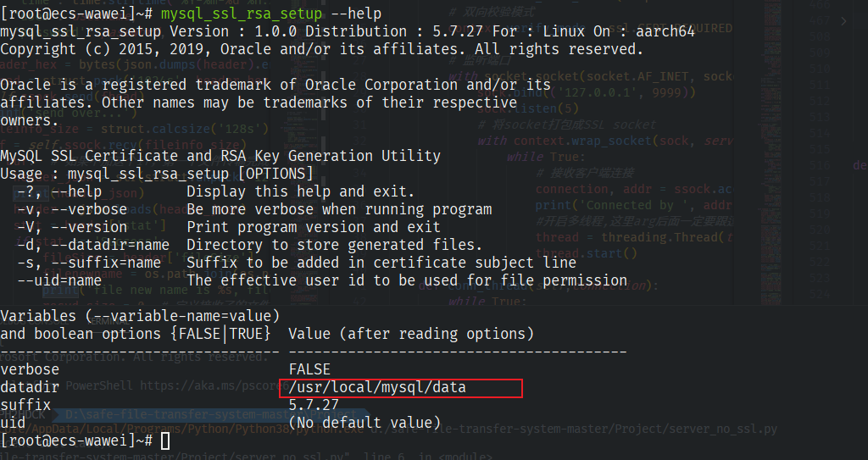The height and width of the screenshot is (460, 868).
Task: Click the 'FALSE' value for verbose
Action: coord(309,369)
